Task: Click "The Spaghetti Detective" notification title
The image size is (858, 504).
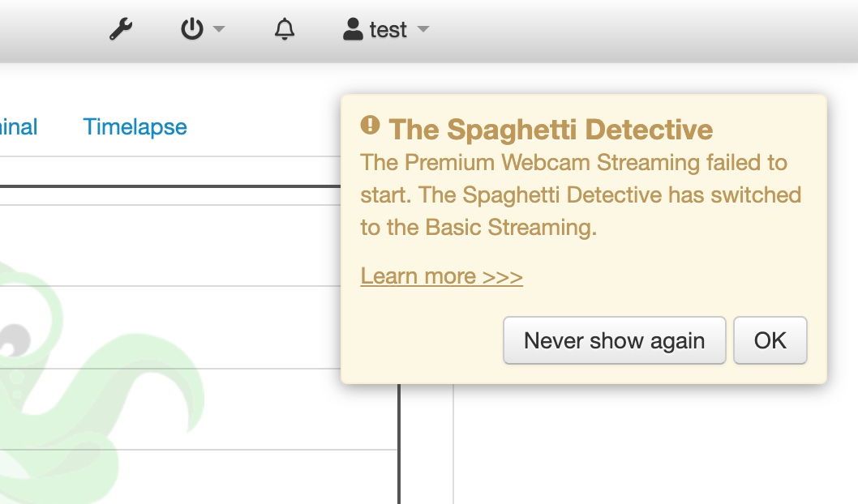Action: pyautogui.click(x=551, y=130)
